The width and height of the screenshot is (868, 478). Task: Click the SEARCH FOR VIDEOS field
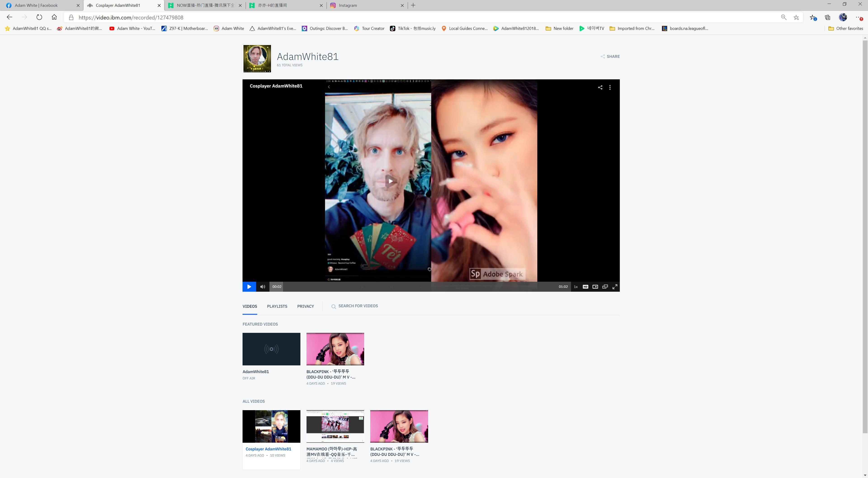pyautogui.click(x=358, y=306)
